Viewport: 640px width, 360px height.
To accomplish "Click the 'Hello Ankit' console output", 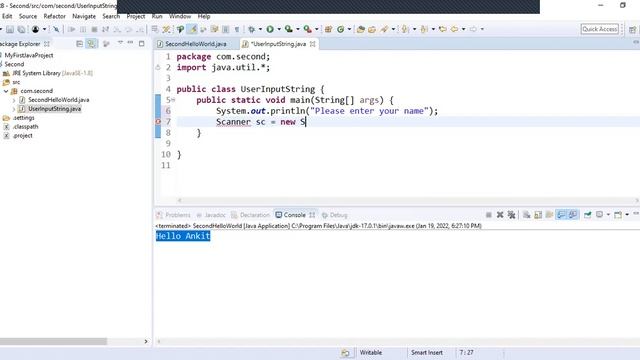I will [x=183, y=236].
